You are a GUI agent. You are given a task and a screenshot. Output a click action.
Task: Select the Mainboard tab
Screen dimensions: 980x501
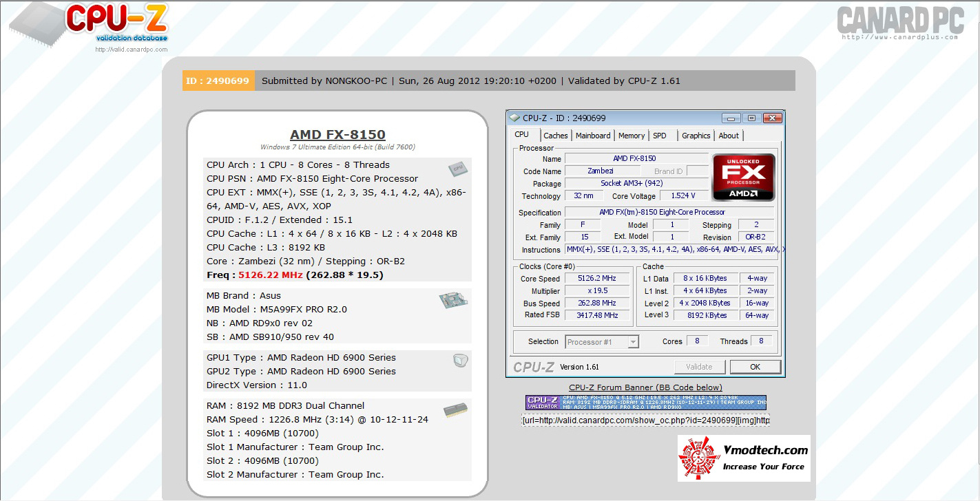(593, 136)
